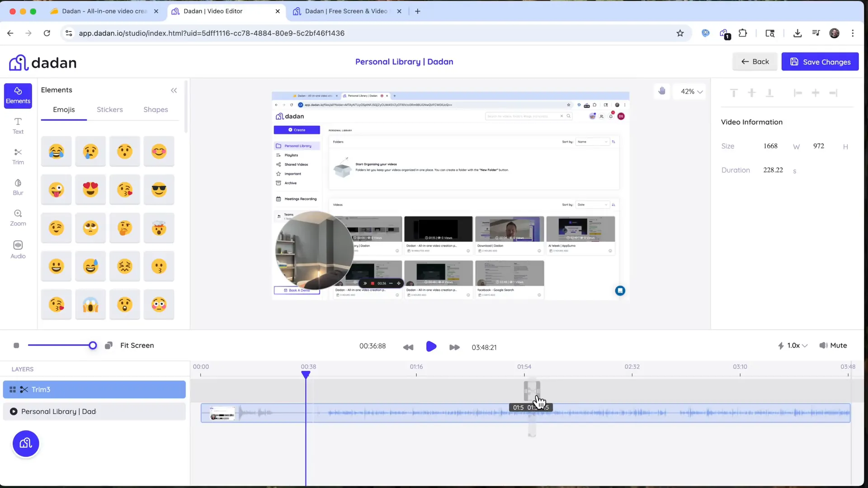
Task: Rewind the video playback
Action: [x=408, y=347]
